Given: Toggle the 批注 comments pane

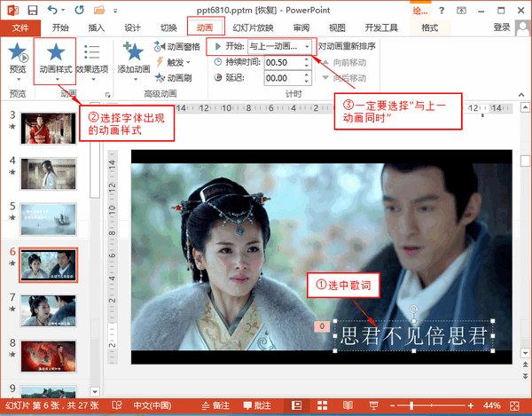Looking at the screenshot, I should tap(257, 405).
